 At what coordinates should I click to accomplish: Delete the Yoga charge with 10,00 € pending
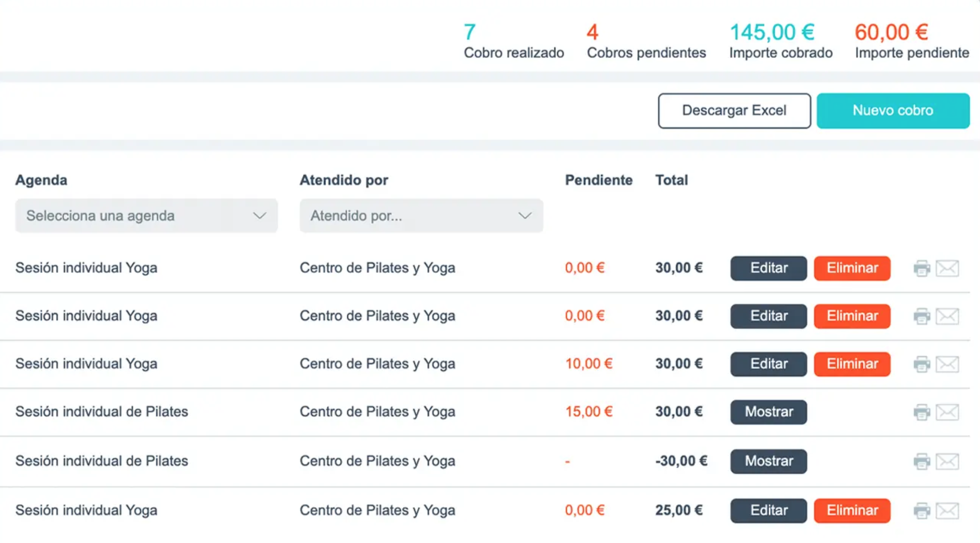point(852,364)
